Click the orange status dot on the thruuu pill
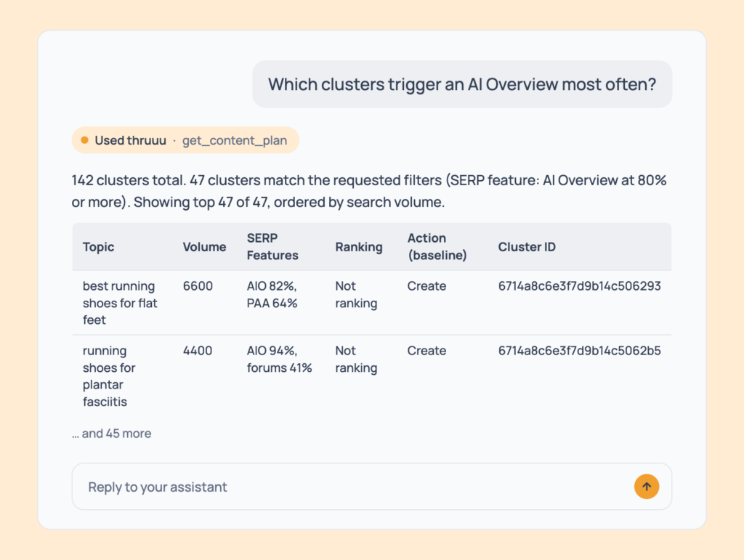This screenshot has height=560, width=744. pos(84,140)
